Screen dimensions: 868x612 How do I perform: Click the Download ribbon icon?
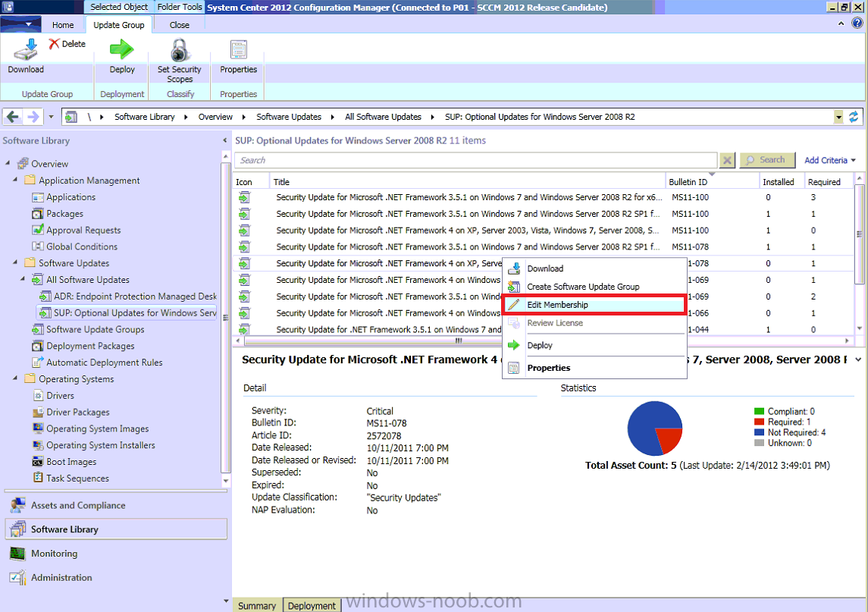click(26, 50)
